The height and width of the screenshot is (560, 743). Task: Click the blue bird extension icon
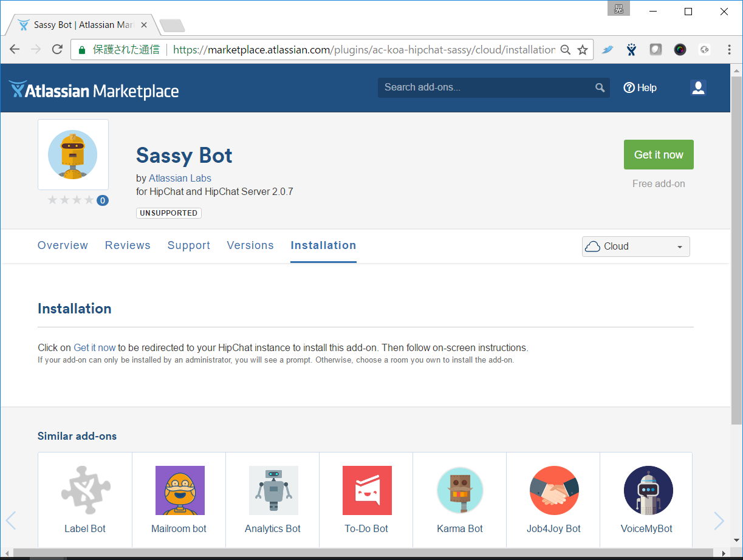608,50
